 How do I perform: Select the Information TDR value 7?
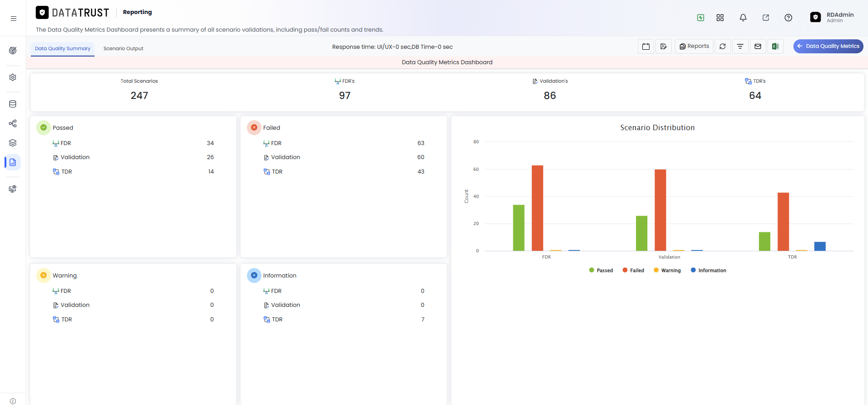coord(423,320)
